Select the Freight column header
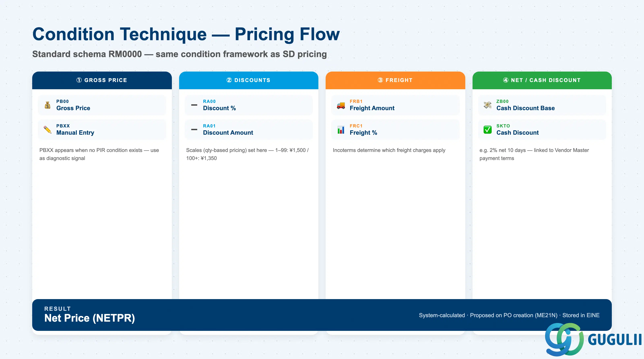Screen dimensions: 644x359 coord(395,80)
